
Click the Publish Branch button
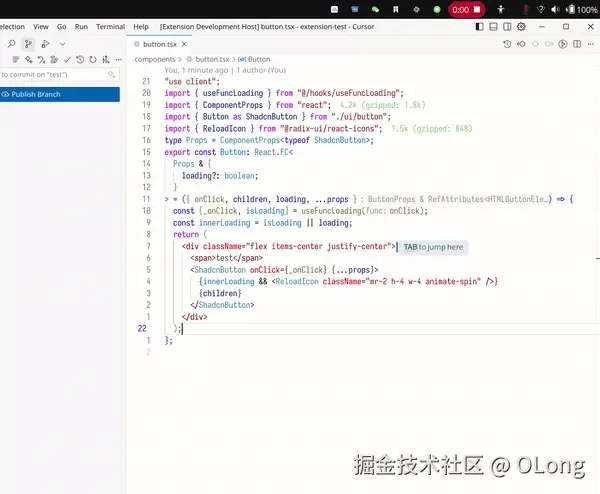[x=60, y=95]
